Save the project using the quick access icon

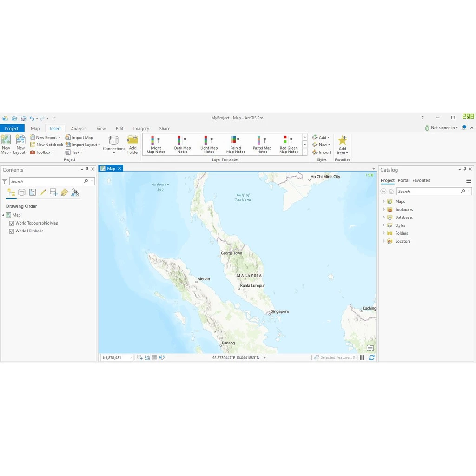[x=24, y=119]
